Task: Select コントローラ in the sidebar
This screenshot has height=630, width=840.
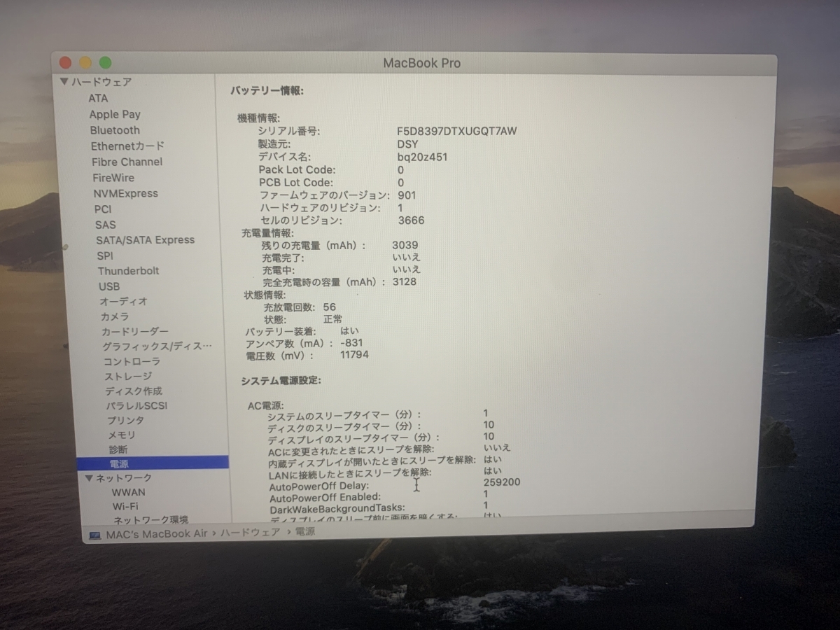Action: (x=132, y=361)
